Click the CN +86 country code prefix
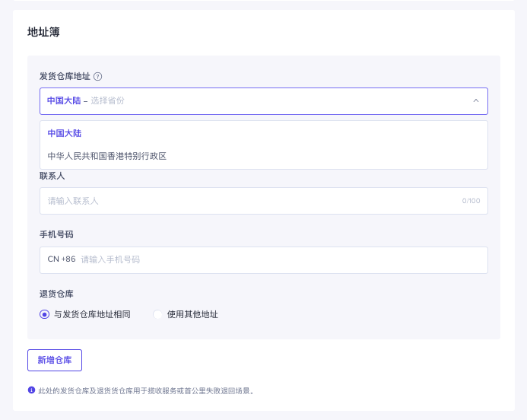The height and width of the screenshot is (420, 527). (62, 259)
